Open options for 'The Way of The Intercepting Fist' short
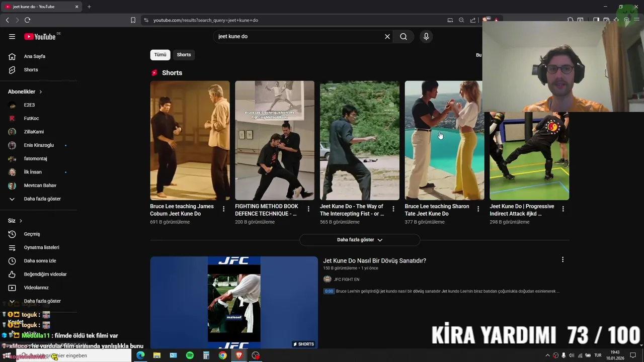The image size is (644, 362). point(393,209)
